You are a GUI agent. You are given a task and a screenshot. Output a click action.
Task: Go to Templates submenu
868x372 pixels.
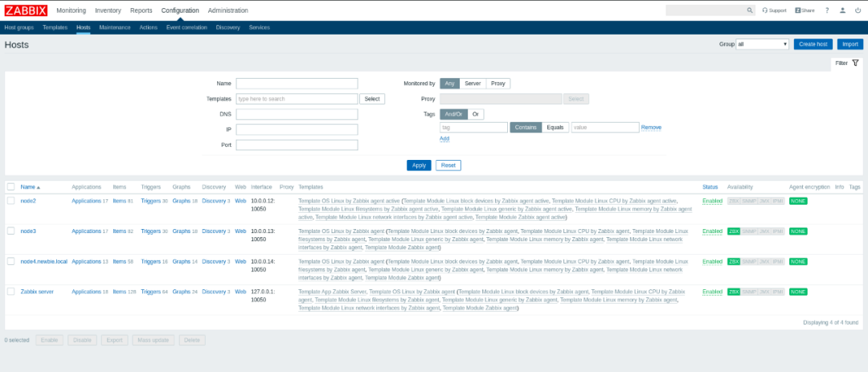55,27
